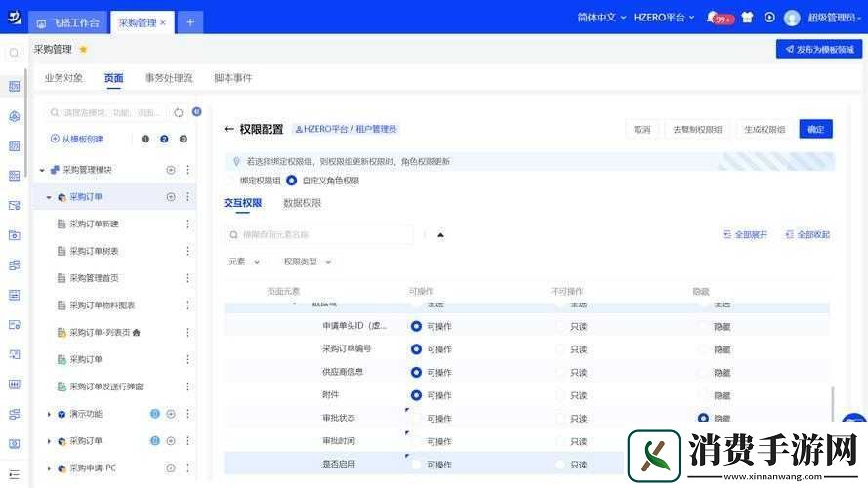Open the more menu for 采购申请-PC
The height and width of the screenshot is (488, 868).
187,468
